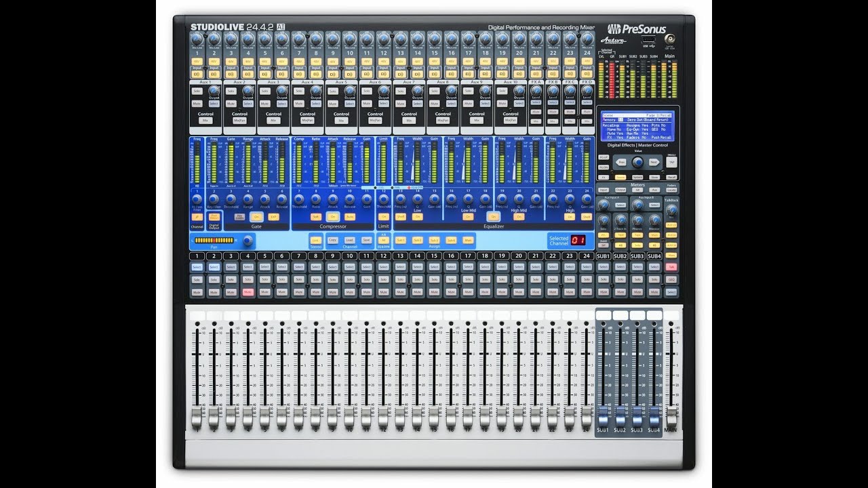Adjust the Aux 1 Output knob

(x=214, y=90)
